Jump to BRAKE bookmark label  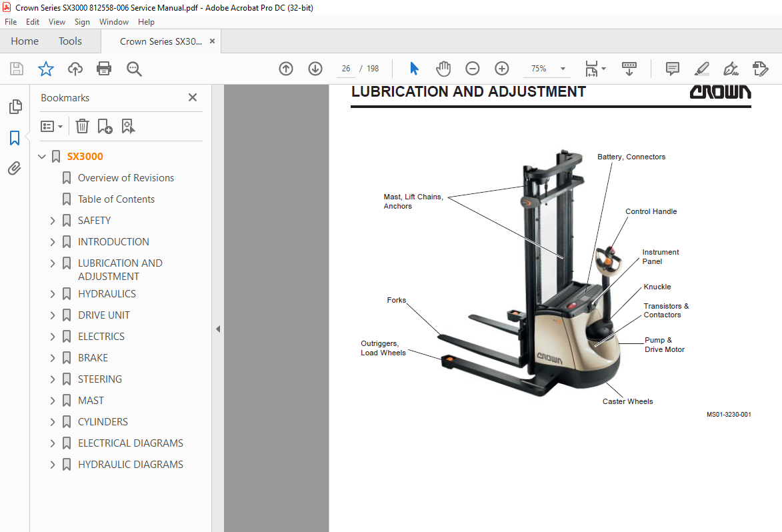pos(93,358)
